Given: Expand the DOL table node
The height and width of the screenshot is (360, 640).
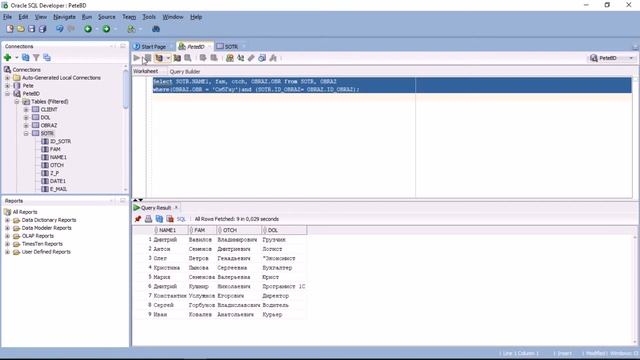Looking at the screenshot, I should [x=26, y=118].
